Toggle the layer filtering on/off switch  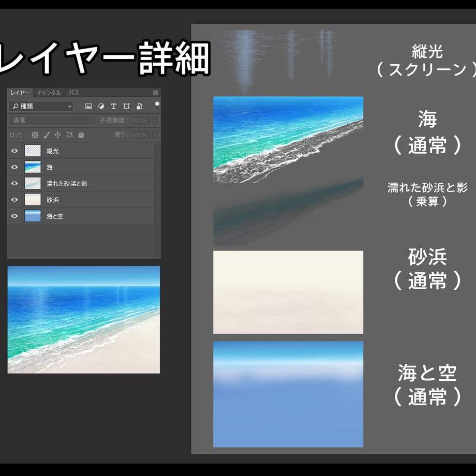click(x=157, y=106)
